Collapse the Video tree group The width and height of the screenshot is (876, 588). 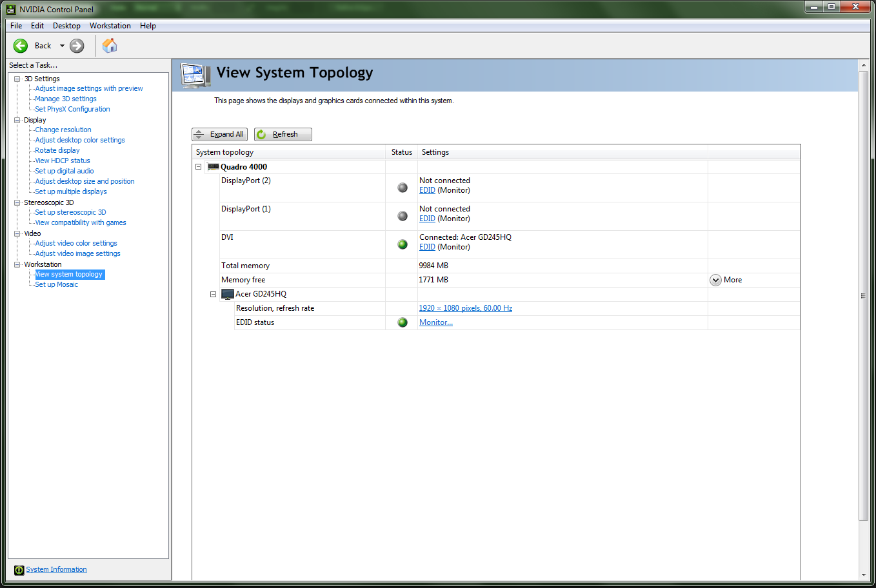pos(17,233)
